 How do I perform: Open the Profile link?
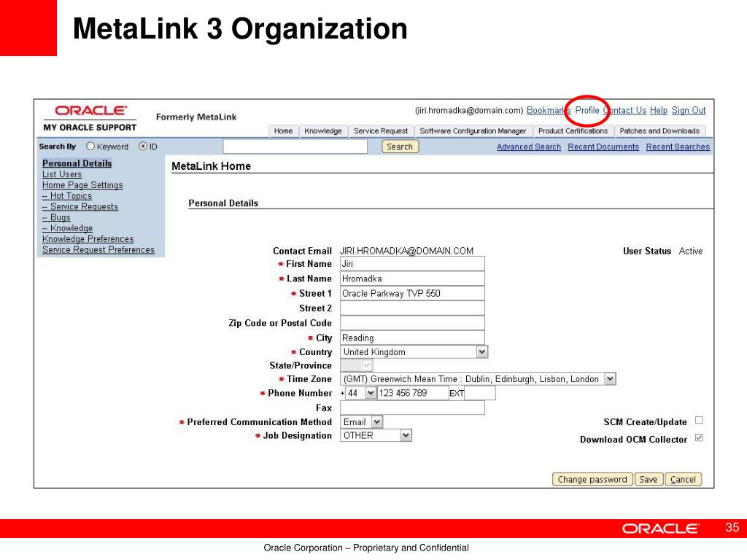click(x=587, y=111)
